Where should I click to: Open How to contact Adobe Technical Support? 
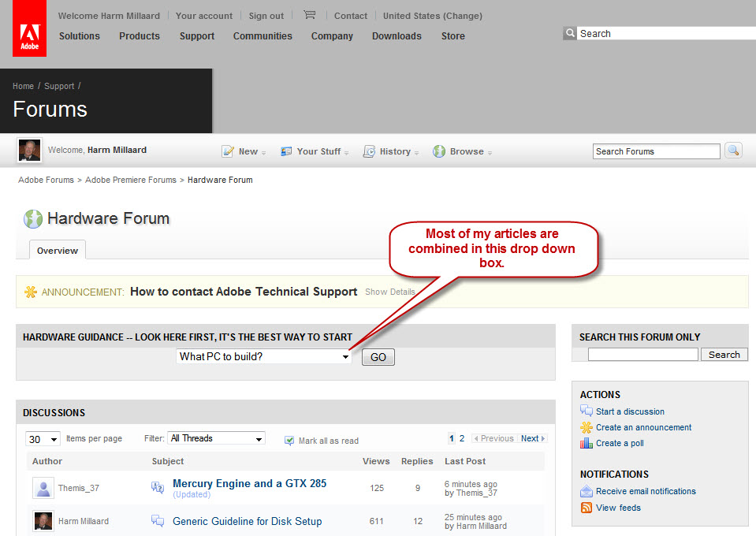[244, 292]
